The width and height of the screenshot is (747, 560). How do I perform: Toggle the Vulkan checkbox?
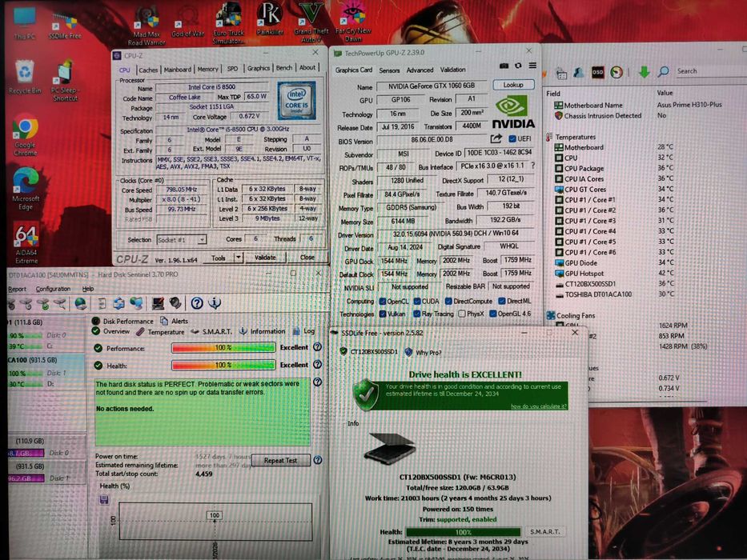382,314
